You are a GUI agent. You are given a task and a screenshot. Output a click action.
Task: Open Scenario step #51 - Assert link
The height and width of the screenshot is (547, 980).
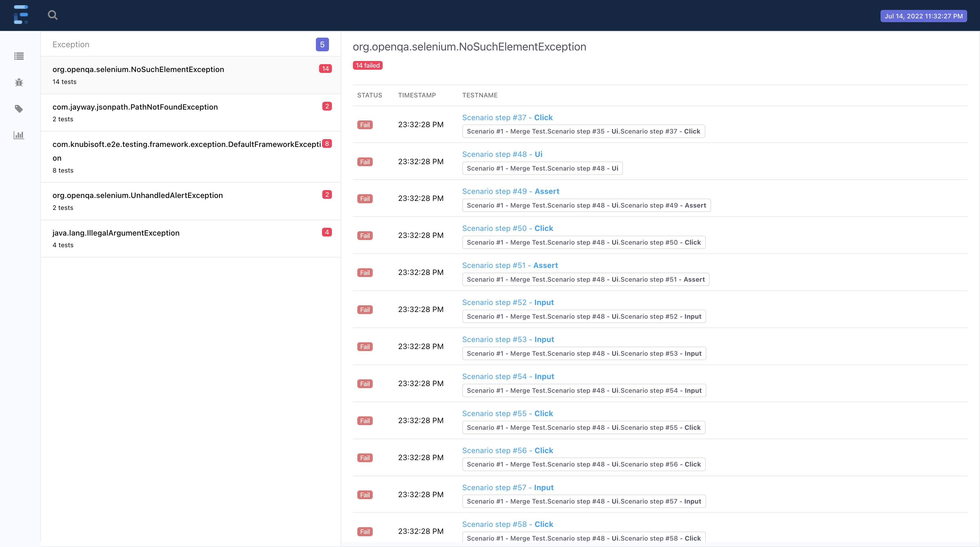510,266
